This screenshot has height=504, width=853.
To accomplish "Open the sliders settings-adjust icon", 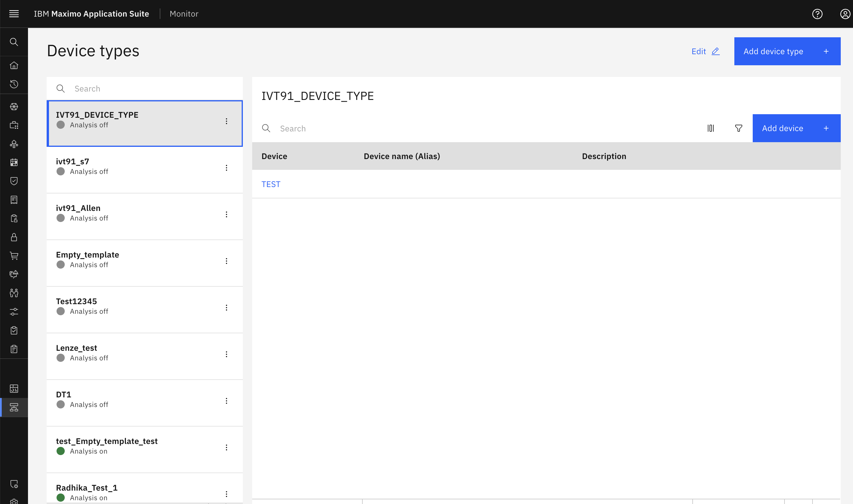I will 14,312.
